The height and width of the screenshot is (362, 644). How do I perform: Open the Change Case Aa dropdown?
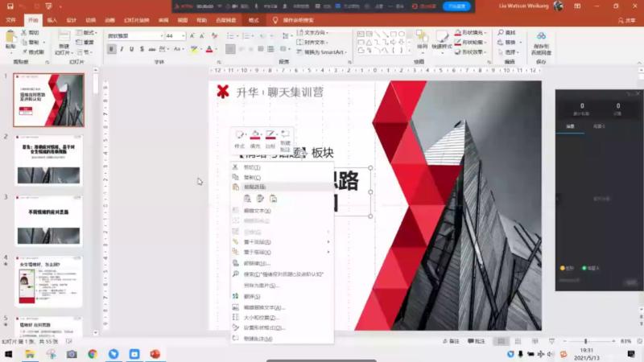click(178, 49)
